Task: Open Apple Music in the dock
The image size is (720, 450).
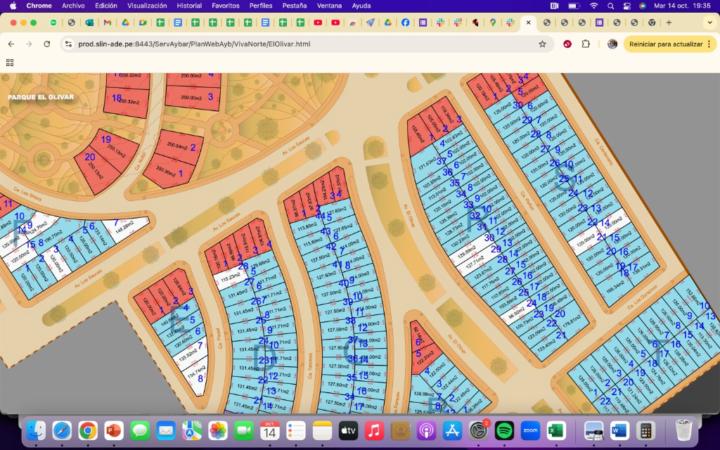Action: click(x=374, y=430)
